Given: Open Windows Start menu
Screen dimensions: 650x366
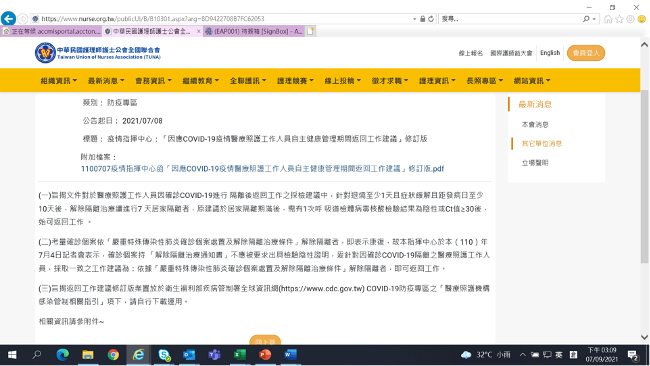Looking at the screenshot, I should point(12,355).
